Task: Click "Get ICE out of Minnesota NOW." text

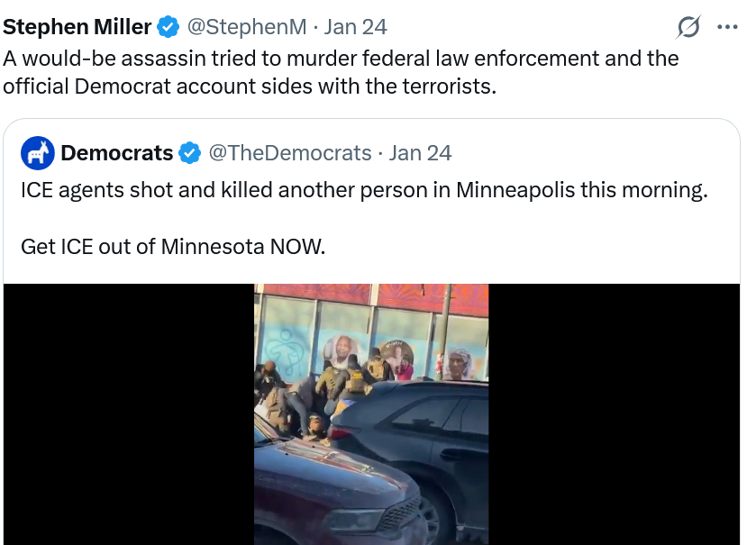Action: (171, 247)
